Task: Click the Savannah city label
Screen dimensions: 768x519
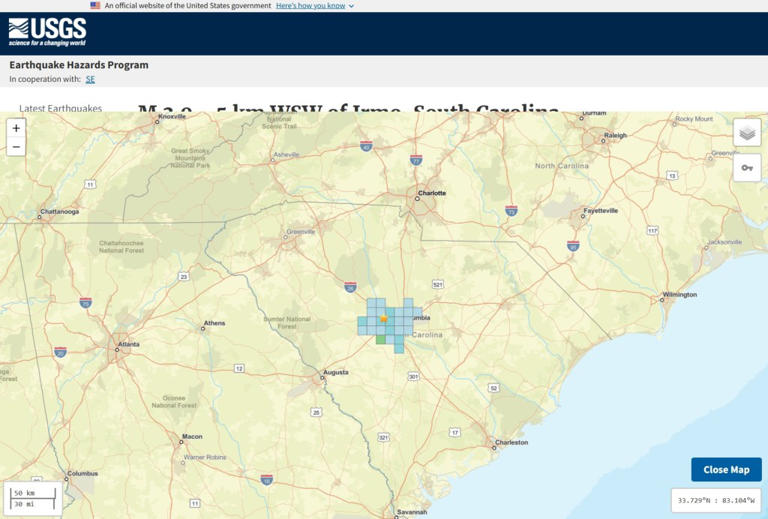Action: pos(412,512)
